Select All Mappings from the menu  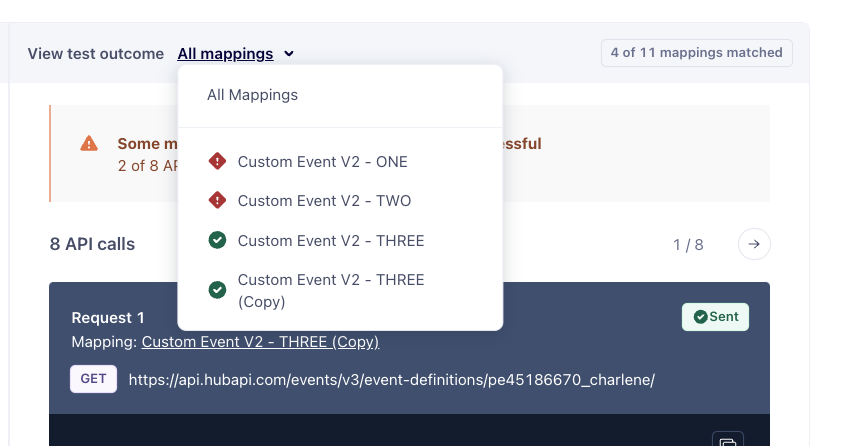coord(252,95)
